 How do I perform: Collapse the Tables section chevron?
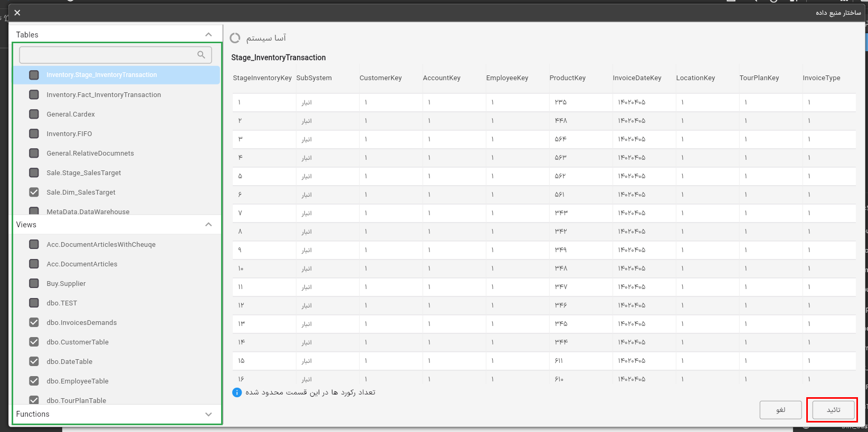[208, 35]
